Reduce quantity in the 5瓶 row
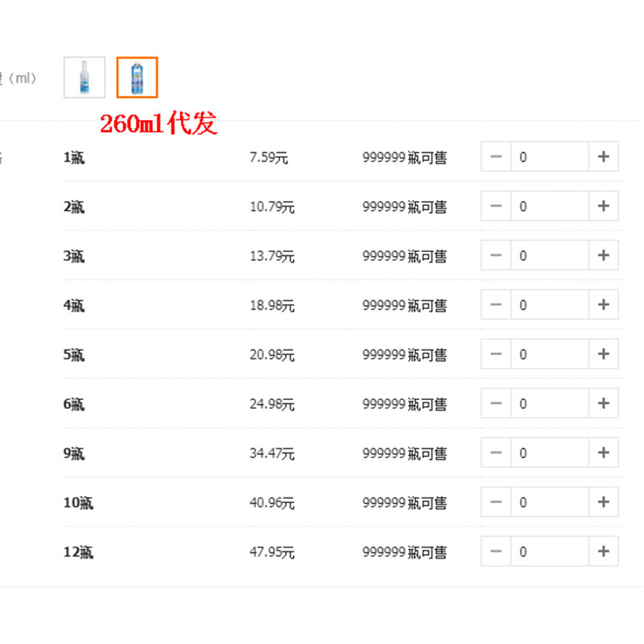 point(496,354)
